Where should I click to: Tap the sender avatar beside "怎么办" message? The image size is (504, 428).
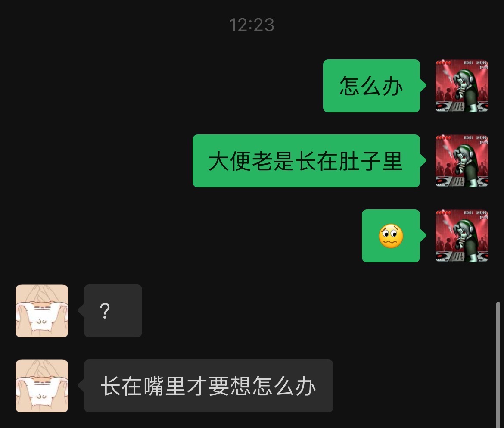(462, 86)
